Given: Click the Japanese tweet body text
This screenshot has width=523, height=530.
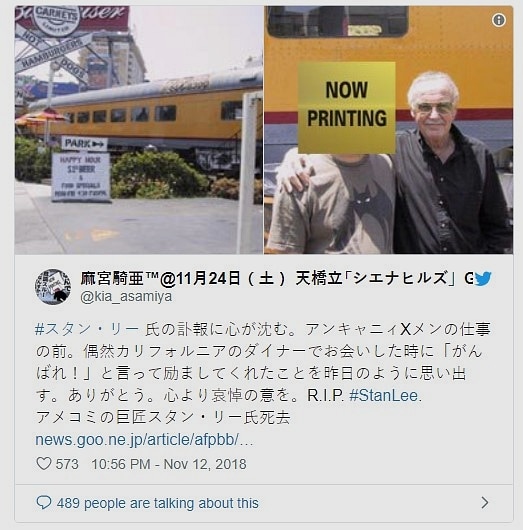Looking at the screenshot, I should point(263,362).
